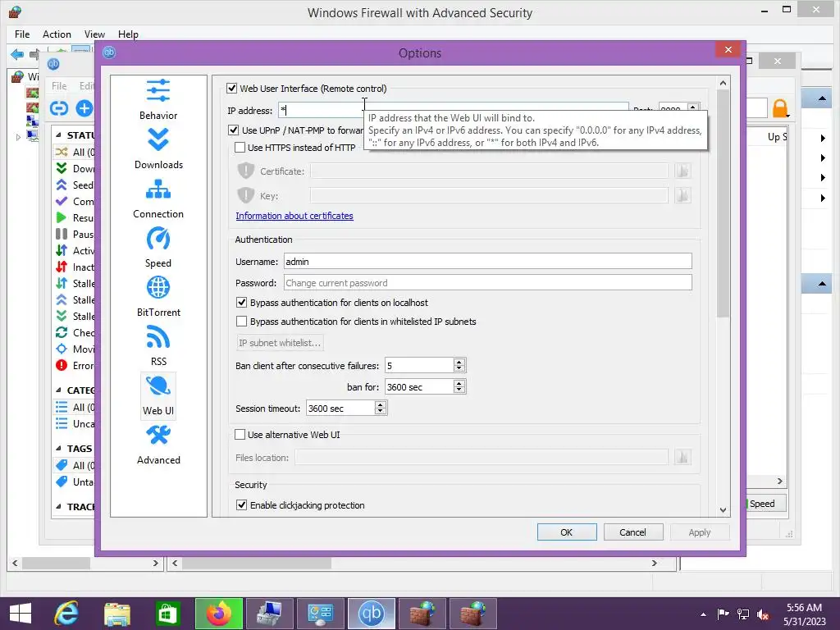
Task: Click the Options vertical scrollbar thumb
Action: (723, 203)
